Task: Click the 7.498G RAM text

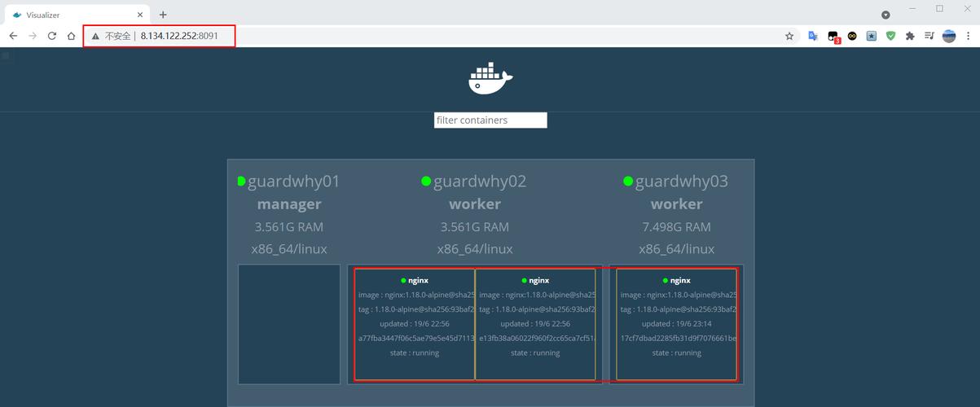Action: [677, 227]
